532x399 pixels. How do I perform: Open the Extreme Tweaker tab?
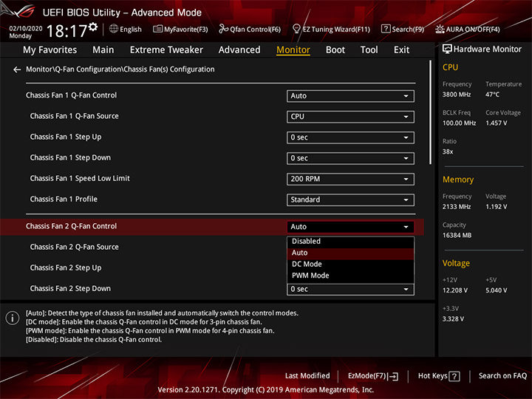click(x=166, y=50)
